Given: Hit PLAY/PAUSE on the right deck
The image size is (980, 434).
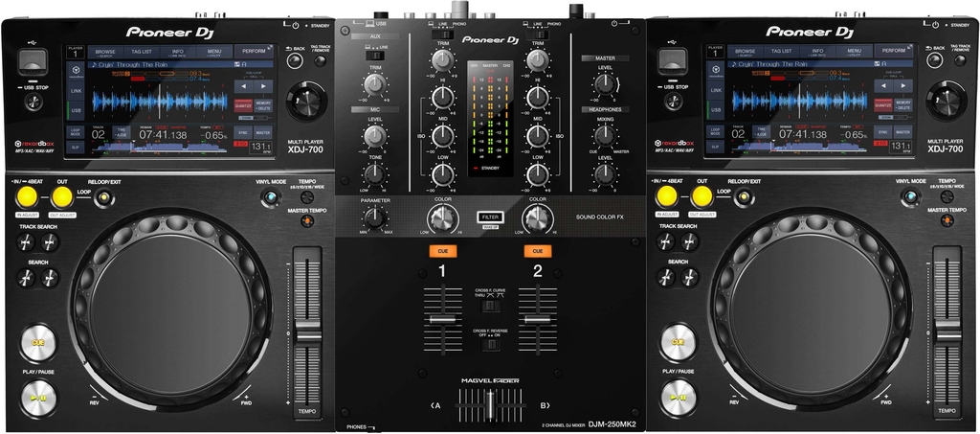Looking at the screenshot, I should (679, 399).
